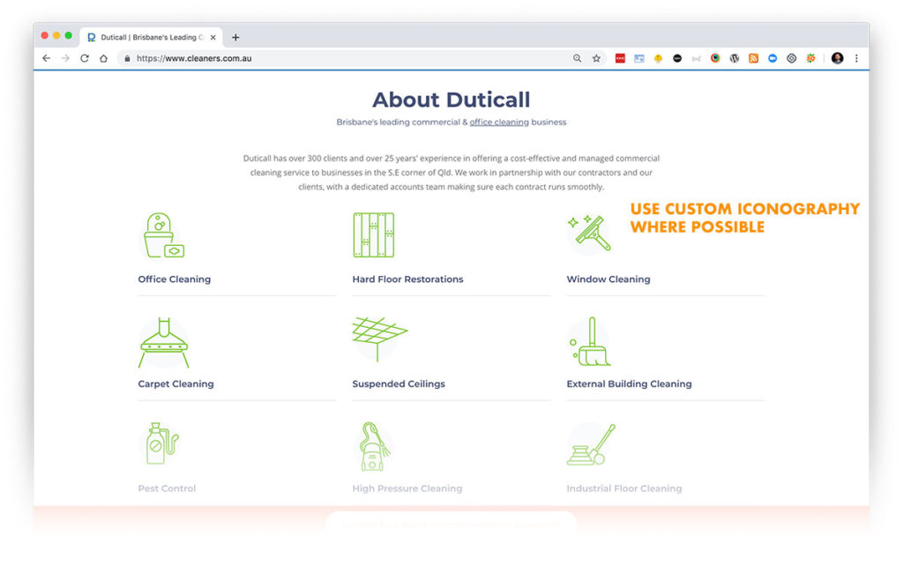Image resolution: width=903 pixels, height=588 pixels.
Task: Go back to the previous page
Action: [x=47, y=58]
